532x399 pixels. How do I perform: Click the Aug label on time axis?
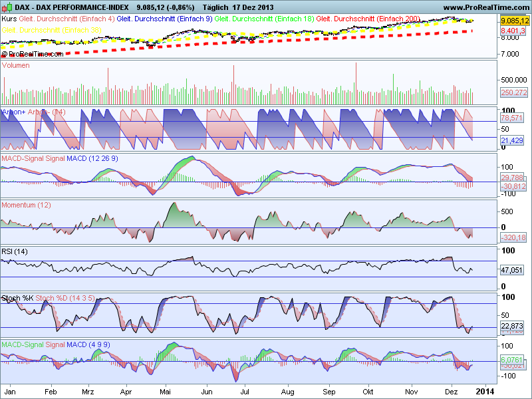click(288, 392)
